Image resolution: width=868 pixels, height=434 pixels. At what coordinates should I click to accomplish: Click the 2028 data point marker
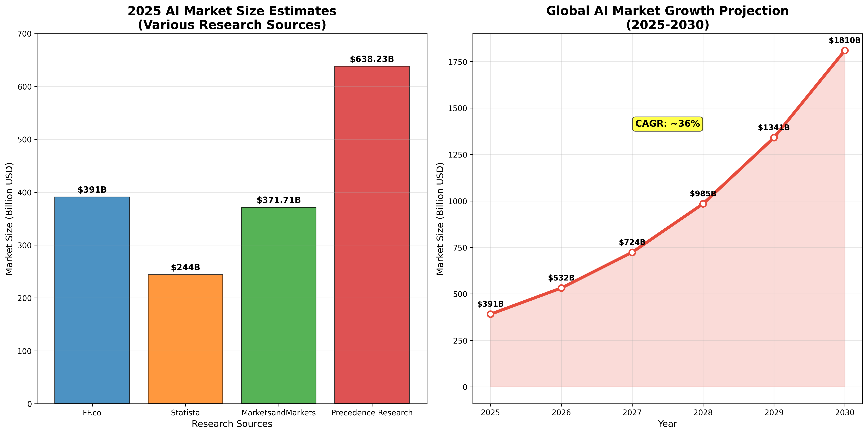(x=703, y=204)
